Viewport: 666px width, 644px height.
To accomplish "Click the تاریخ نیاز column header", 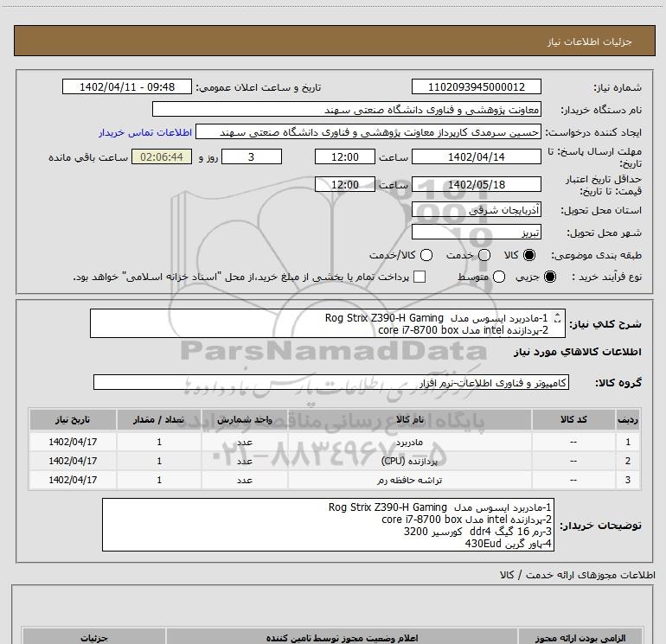I will tap(73, 419).
